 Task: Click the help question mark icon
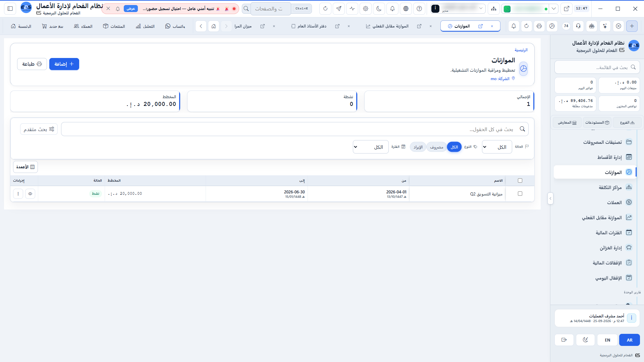(419, 9)
